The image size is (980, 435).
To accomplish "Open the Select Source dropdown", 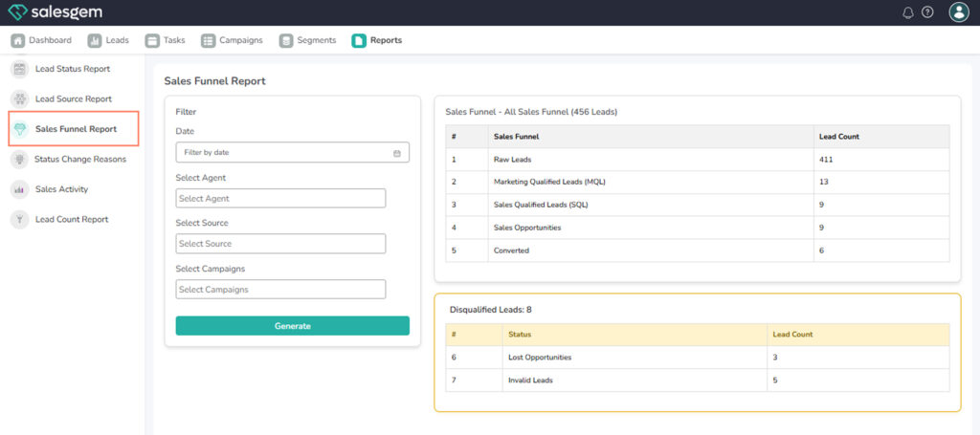I will (280, 244).
